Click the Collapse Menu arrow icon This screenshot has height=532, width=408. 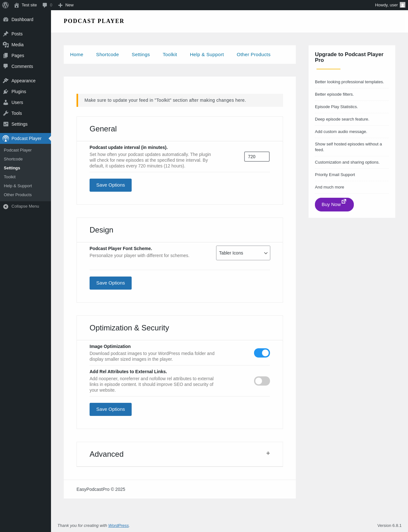(x=6, y=206)
